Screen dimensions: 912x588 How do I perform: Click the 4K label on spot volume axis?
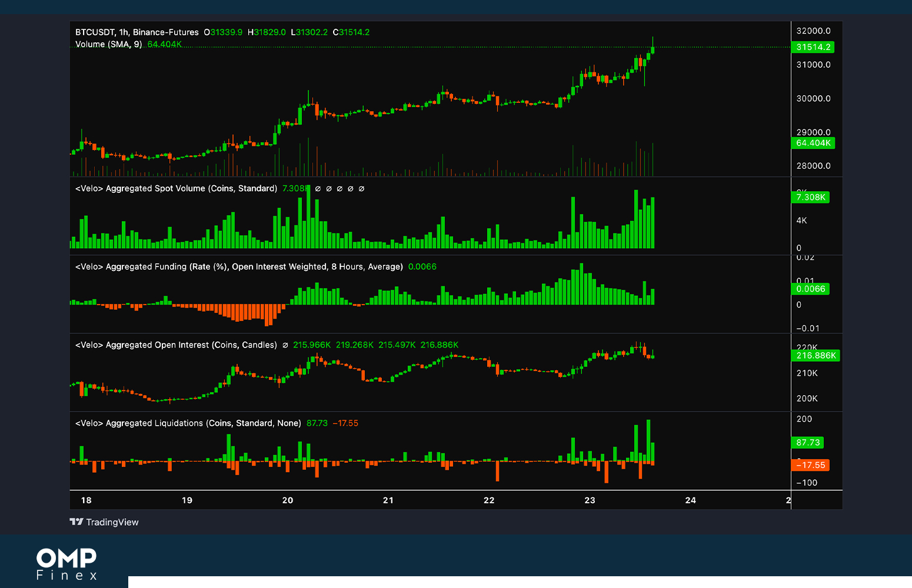coord(801,220)
